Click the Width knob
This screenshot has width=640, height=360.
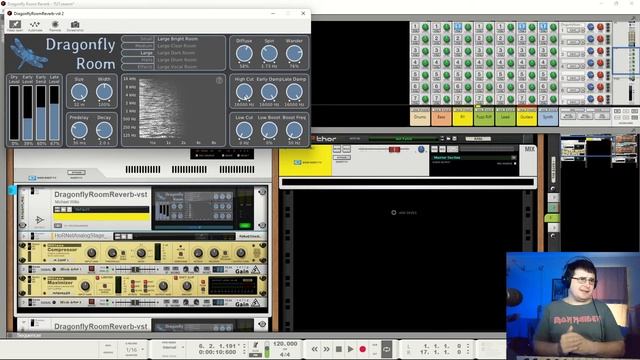pos(104,92)
